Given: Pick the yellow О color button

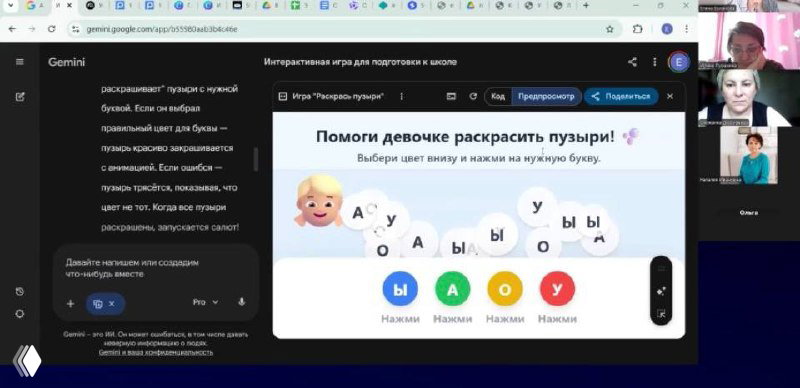Looking at the screenshot, I should click(x=505, y=289).
